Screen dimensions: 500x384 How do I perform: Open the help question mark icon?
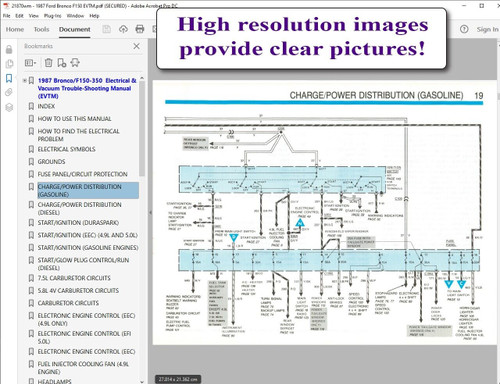464,29
